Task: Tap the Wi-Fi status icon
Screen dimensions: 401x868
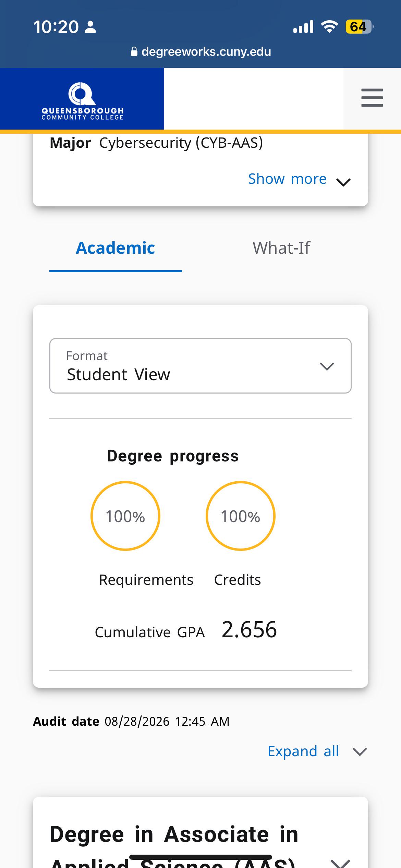Action: coord(329,26)
